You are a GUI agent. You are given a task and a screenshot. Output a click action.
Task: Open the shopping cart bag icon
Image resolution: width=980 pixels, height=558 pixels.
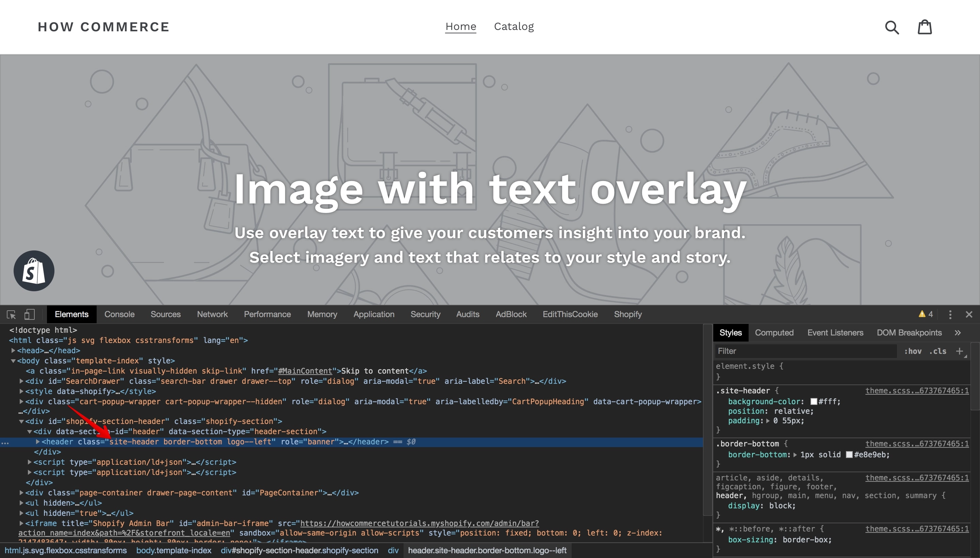click(925, 27)
